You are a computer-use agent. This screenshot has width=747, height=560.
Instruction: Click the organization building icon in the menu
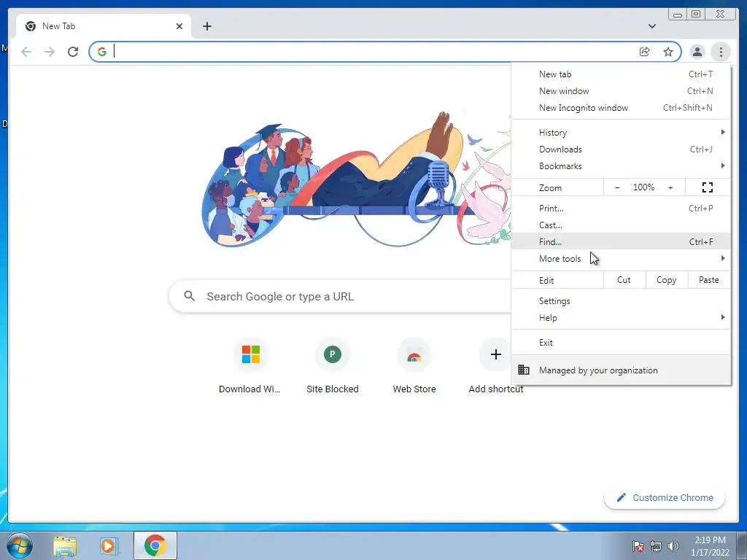click(524, 370)
